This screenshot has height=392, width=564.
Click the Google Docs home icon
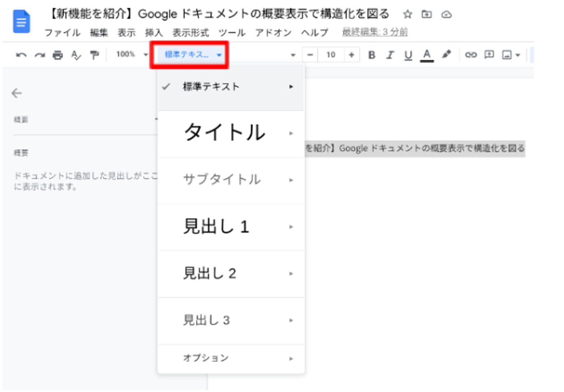pyautogui.click(x=21, y=21)
